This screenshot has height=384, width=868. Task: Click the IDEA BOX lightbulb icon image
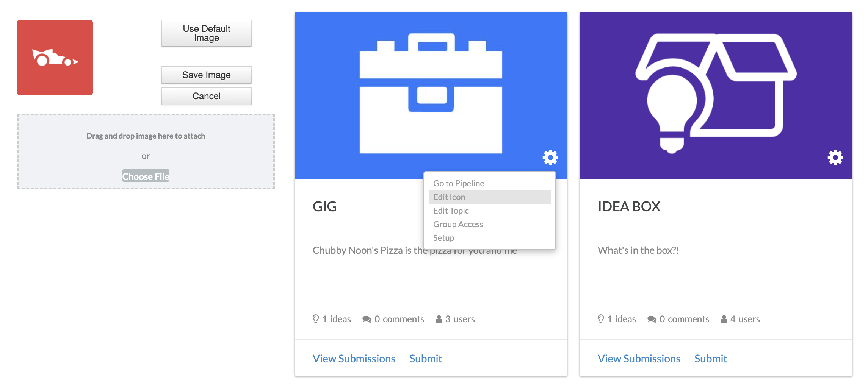click(716, 94)
